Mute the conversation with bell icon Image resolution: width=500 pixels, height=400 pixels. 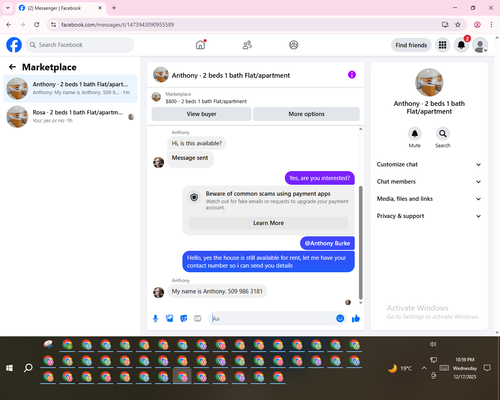pos(415,134)
